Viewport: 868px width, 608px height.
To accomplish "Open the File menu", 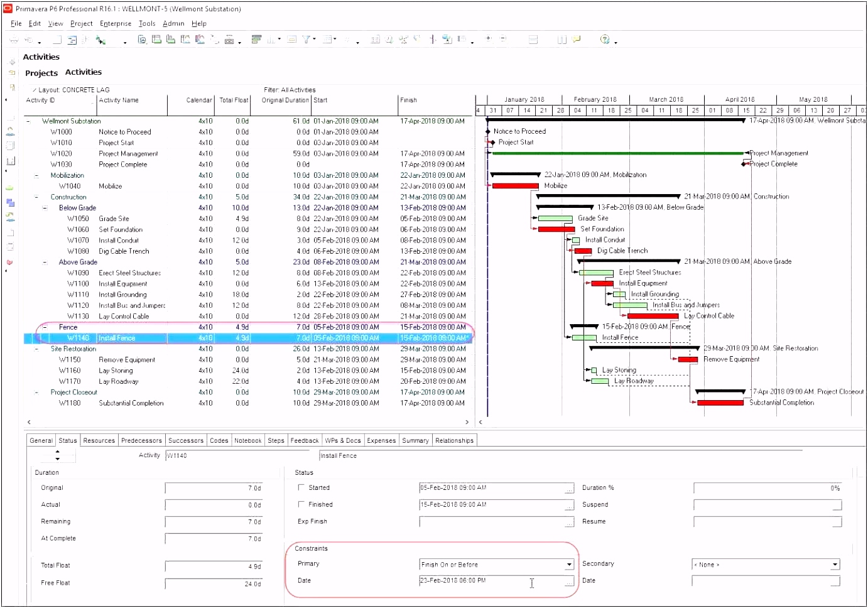I will click(x=16, y=23).
